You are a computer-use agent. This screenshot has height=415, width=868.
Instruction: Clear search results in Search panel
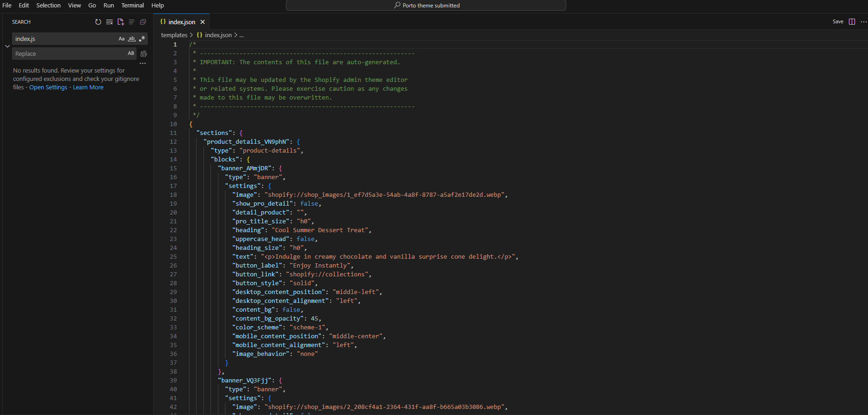pyautogui.click(x=109, y=22)
